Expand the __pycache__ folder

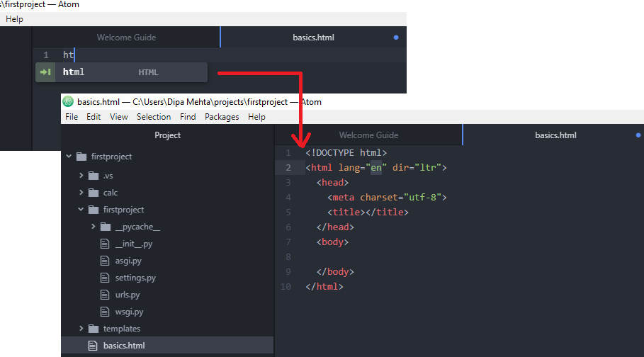click(x=94, y=227)
